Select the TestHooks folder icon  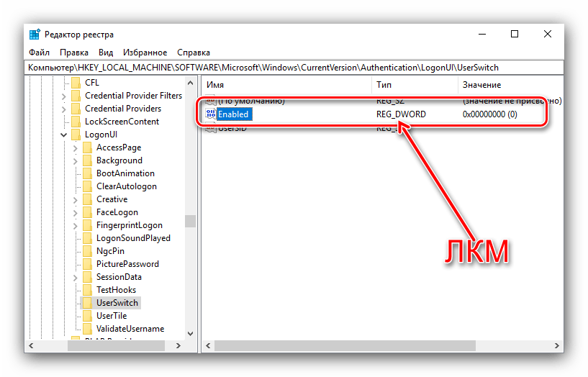pyautogui.click(x=87, y=290)
